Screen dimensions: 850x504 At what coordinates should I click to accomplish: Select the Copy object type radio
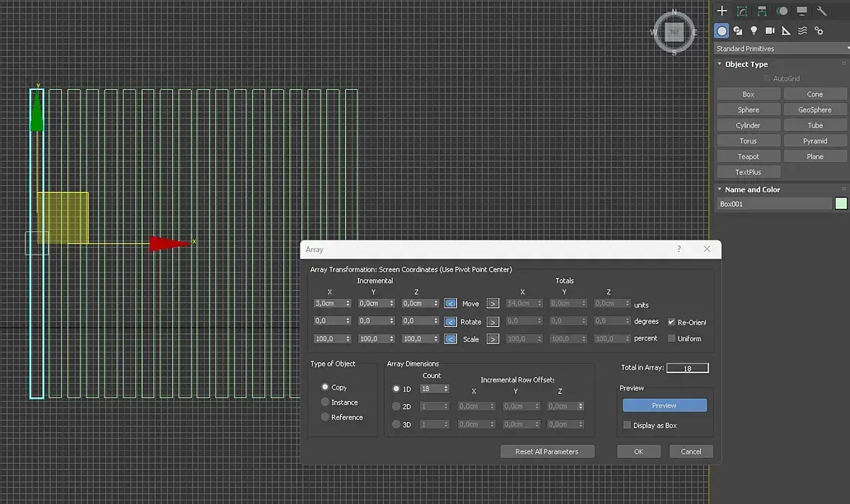pos(326,387)
